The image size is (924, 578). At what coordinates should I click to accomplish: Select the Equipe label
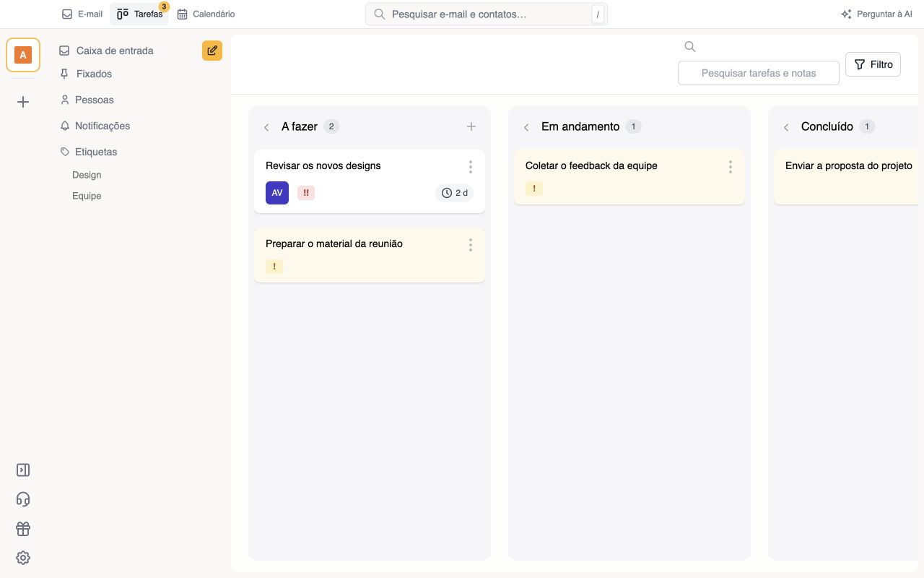[x=87, y=196]
